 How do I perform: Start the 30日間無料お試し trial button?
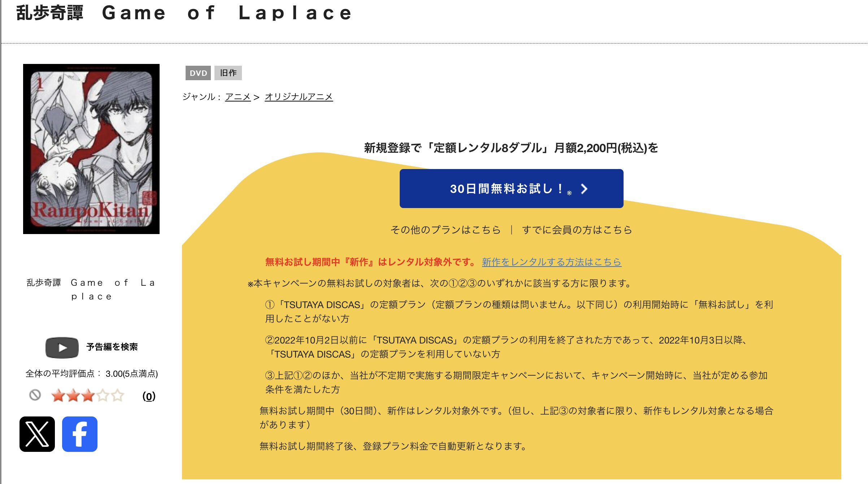point(511,189)
